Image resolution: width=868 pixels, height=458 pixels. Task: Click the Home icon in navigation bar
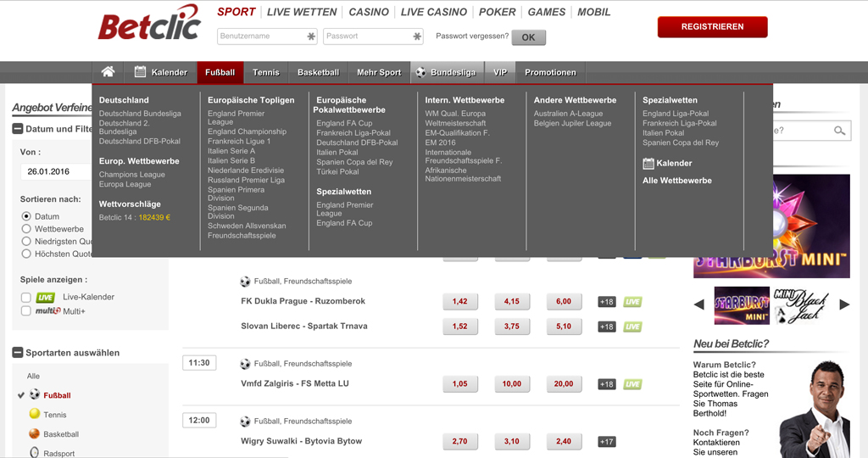click(108, 72)
